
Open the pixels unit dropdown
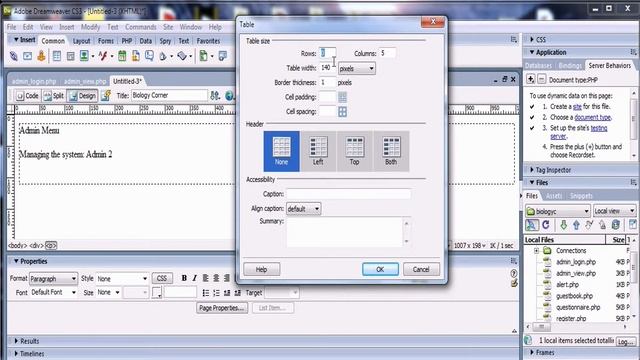pyautogui.click(x=357, y=69)
